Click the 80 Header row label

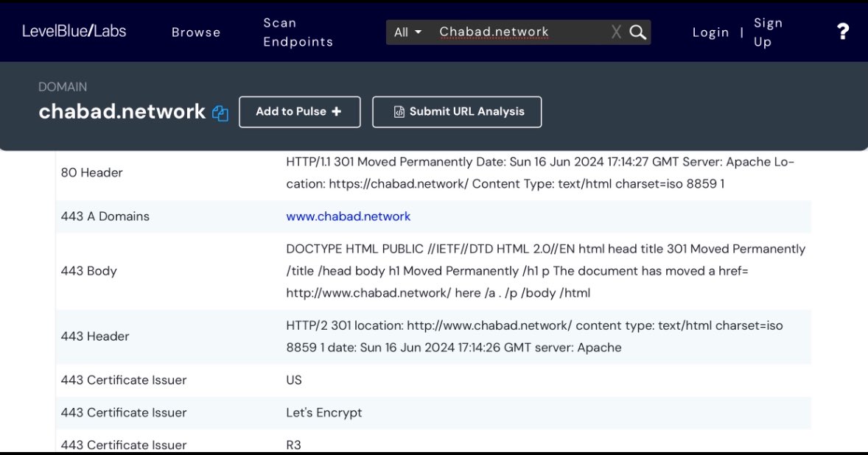click(x=92, y=172)
